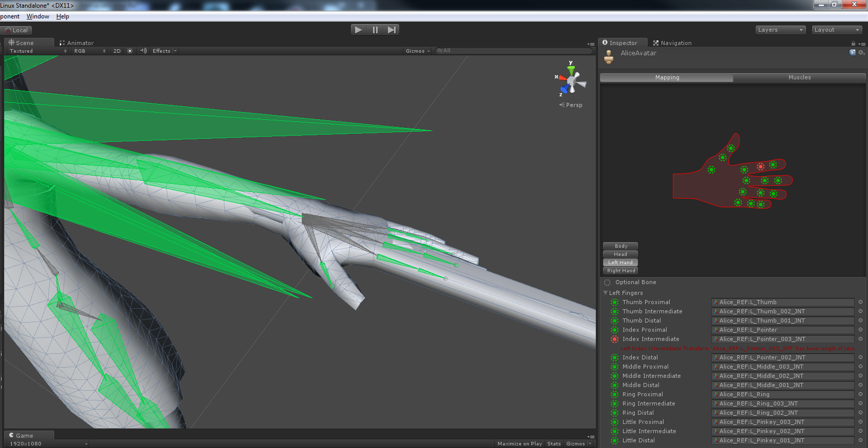
Task: Show the Right Hand mapping view
Action: coord(621,271)
